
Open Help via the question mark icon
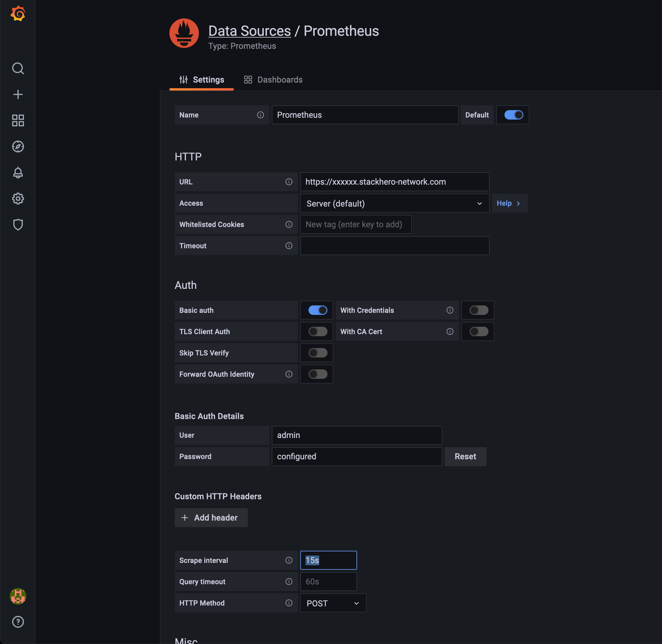point(18,622)
